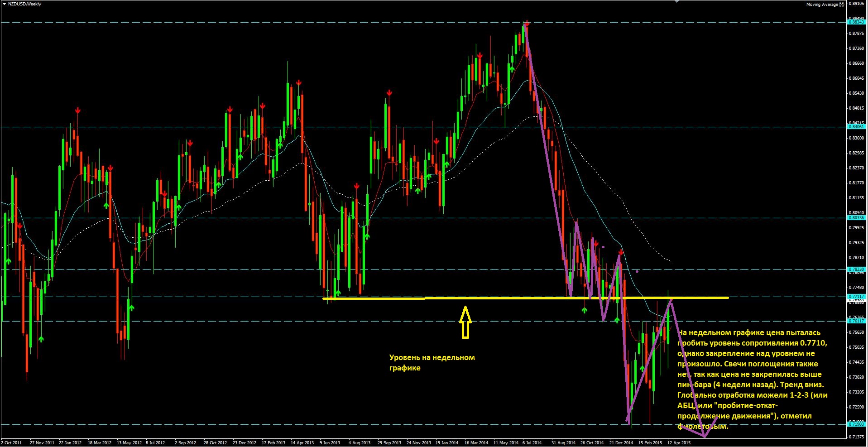
Task: Click the 19 Jan 2014 date label
Action: (x=447, y=443)
